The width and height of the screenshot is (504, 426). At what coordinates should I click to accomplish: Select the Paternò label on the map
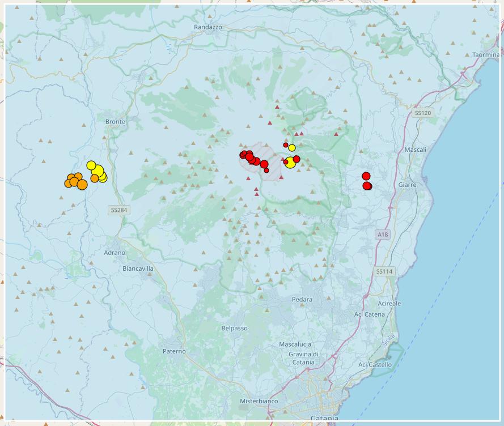(174, 351)
